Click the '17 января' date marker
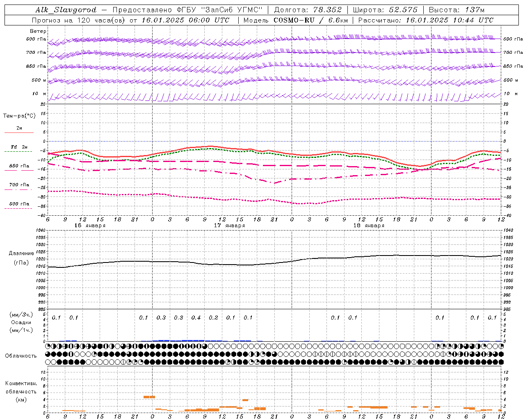 229,226
